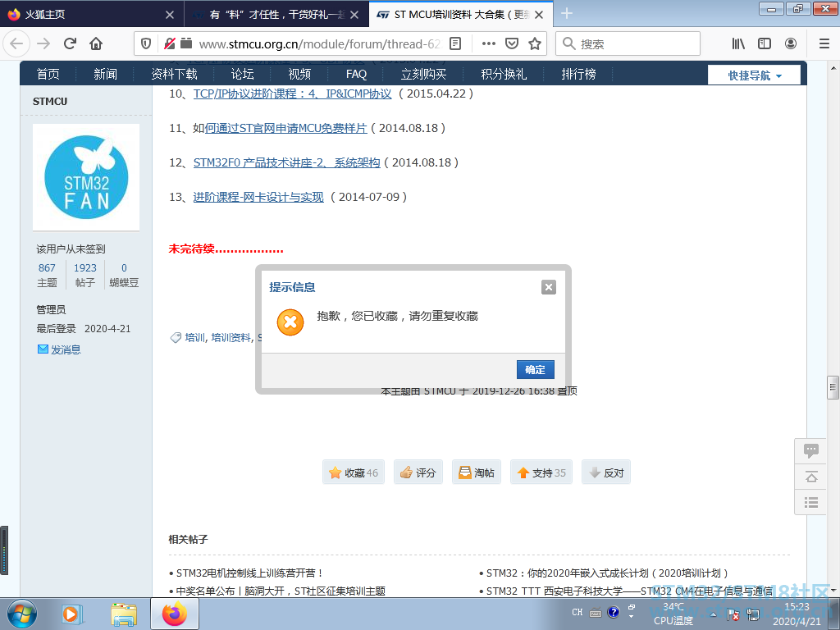Click the 支持 35 up-arrow button
Image resolution: width=840 pixels, height=630 pixels.
click(x=541, y=472)
